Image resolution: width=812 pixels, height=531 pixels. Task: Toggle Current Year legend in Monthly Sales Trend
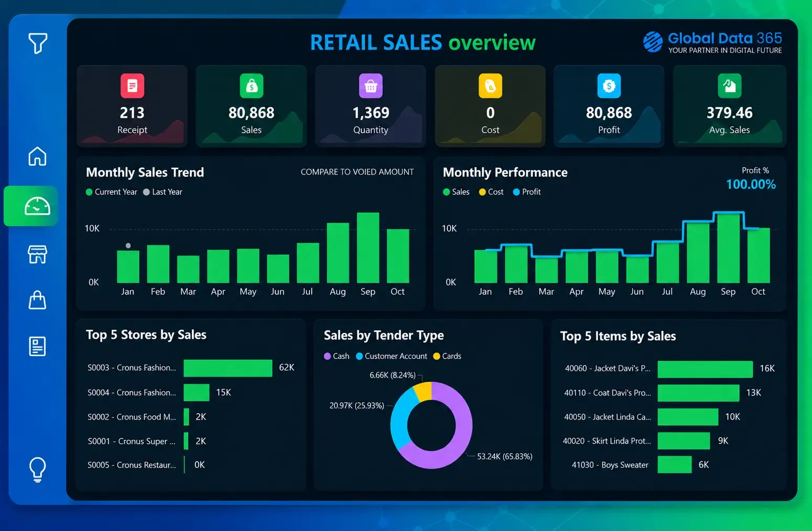[111, 192]
